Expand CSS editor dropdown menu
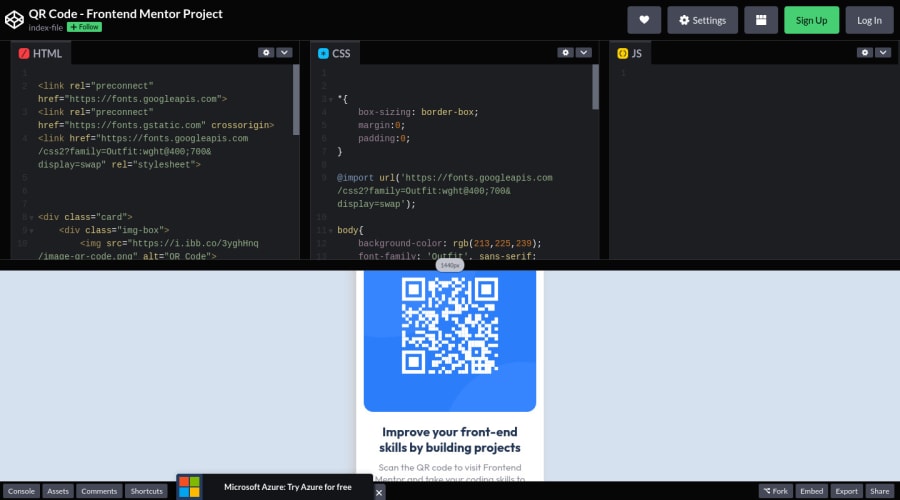This screenshot has height=500, width=900. click(584, 52)
